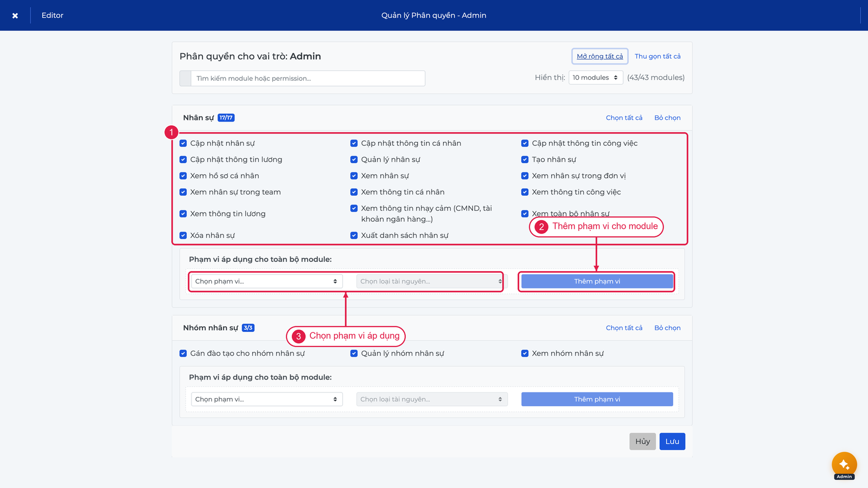The width and height of the screenshot is (868, 488).
Task: Click Thu gọn tất cả link
Action: pos(658,56)
